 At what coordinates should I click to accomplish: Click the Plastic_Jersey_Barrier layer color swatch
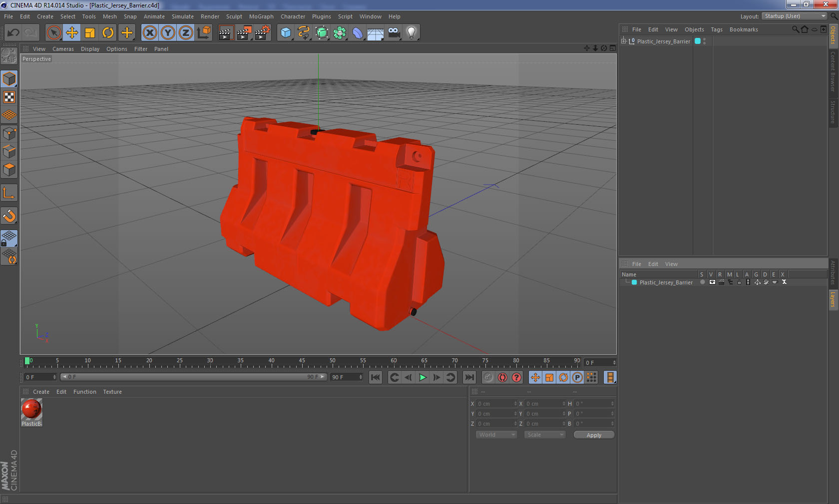(634, 282)
